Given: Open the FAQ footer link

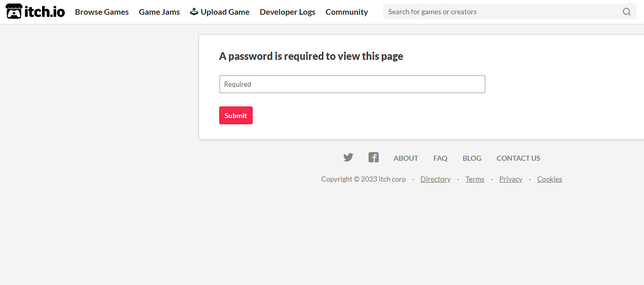Looking at the screenshot, I should click(440, 158).
